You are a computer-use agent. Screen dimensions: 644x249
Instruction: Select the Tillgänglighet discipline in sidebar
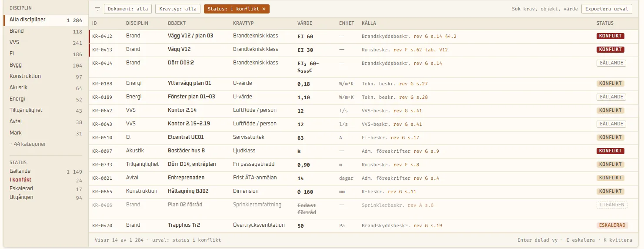pos(46,111)
